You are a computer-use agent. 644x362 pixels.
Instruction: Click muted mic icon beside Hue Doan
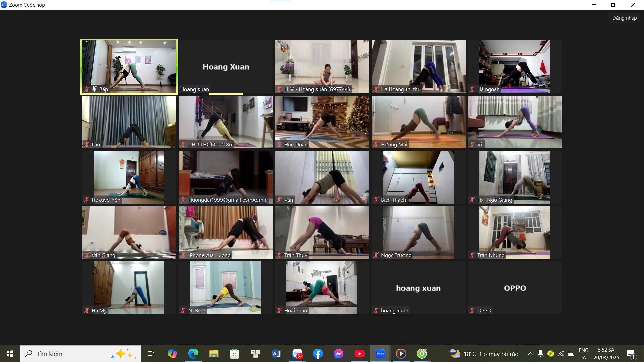(x=280, y=145)
